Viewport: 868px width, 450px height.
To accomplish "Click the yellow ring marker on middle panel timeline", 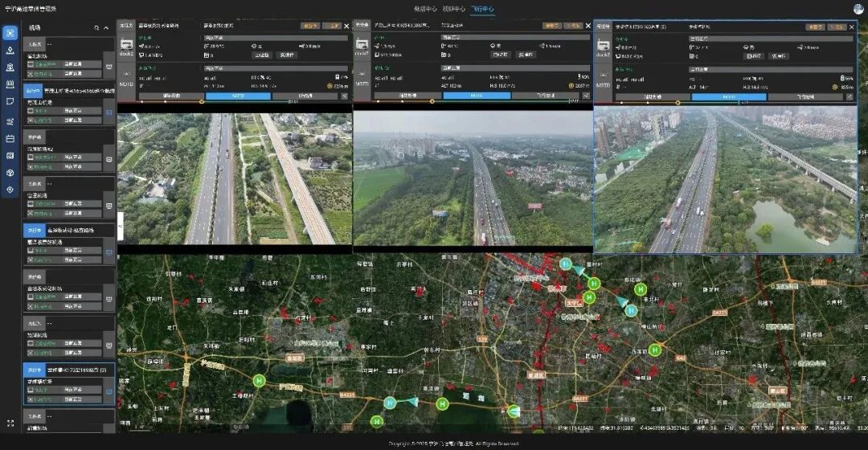I will pyautogui.click(x=432, y=101).
